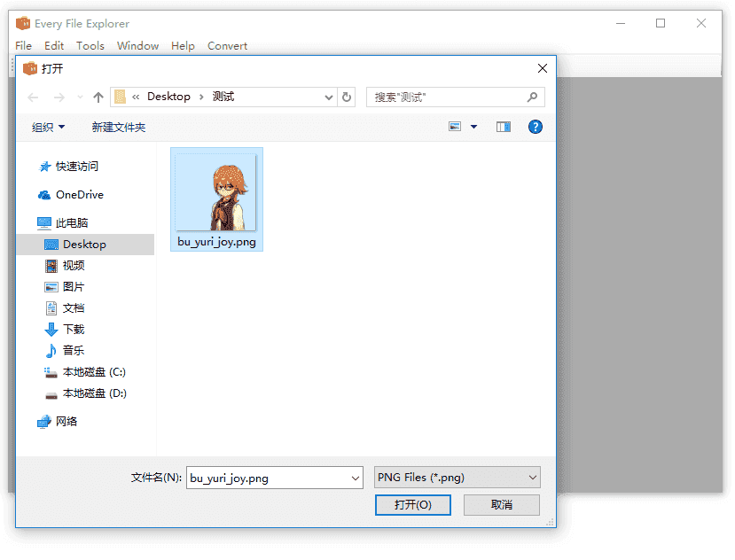Open the Help menu in Every File Explorer
735x560 pixels.
pos(183,46)
